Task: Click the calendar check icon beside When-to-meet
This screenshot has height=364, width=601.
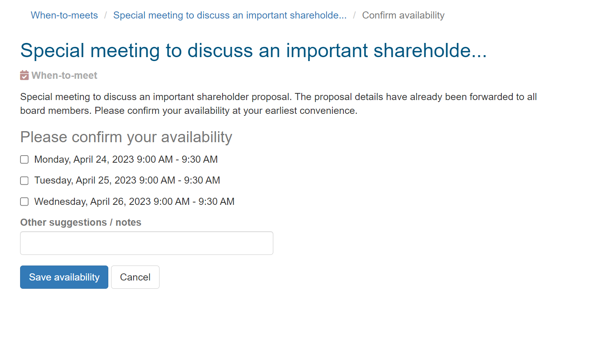Action: pyautogui.click(x=24, y=75)
